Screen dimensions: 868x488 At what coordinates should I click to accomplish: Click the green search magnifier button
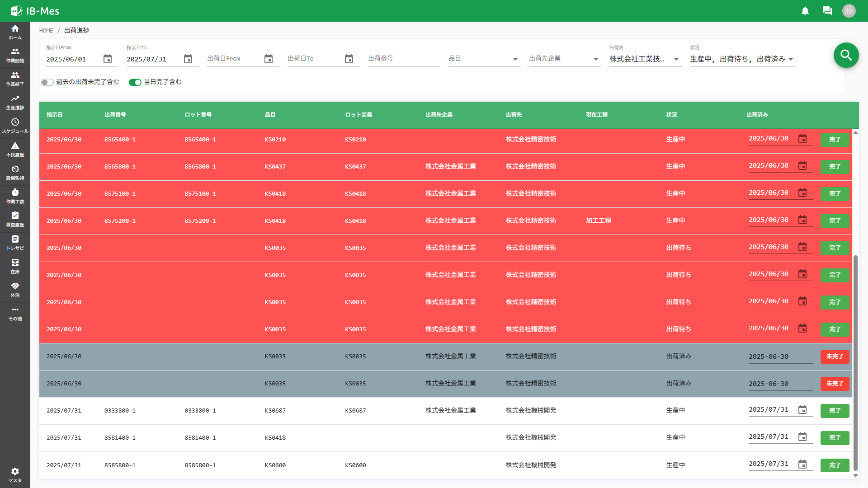(x=846, y=55)
